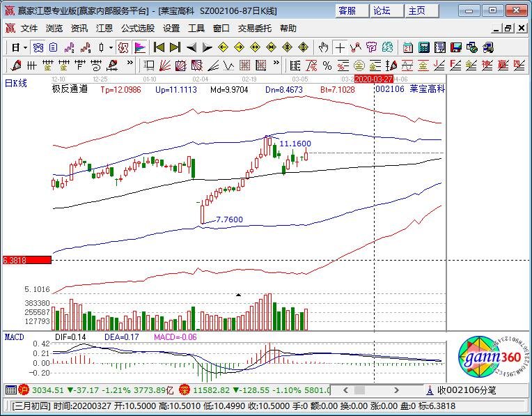
Task: Step back with the black left triangle
Action: coord(191,47)
